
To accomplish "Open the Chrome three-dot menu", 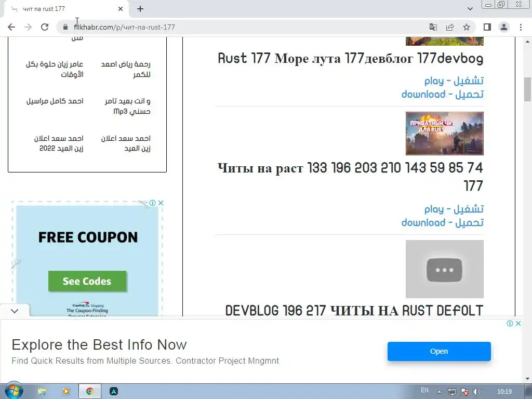I will [x=521, y=27].
